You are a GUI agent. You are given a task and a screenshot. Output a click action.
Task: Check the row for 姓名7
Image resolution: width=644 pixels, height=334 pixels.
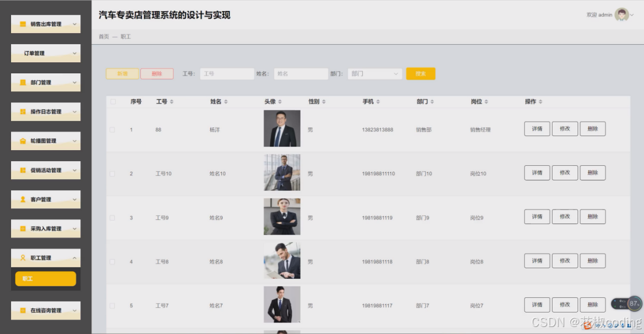pyautogui.click(x=112, y=305)
